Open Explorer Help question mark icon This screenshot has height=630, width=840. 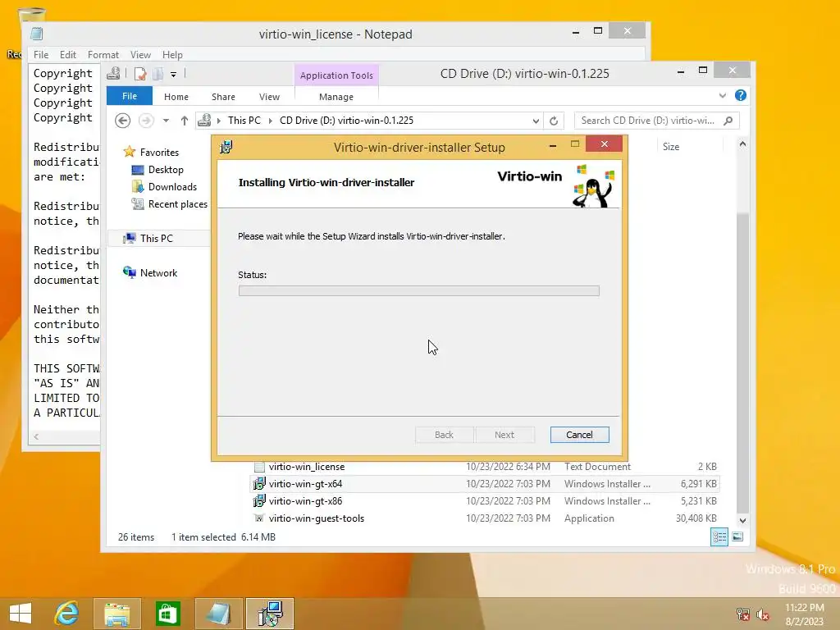pos(741,95)
